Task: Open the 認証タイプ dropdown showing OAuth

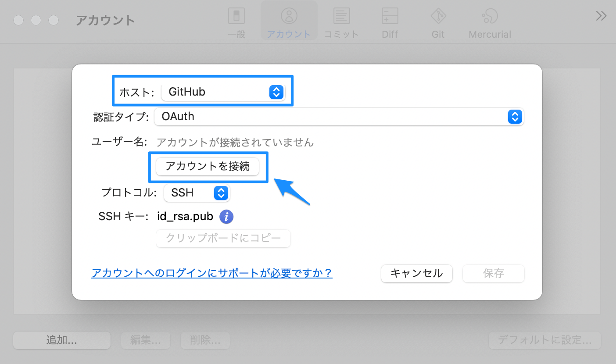Action: [x=515, y=117]
